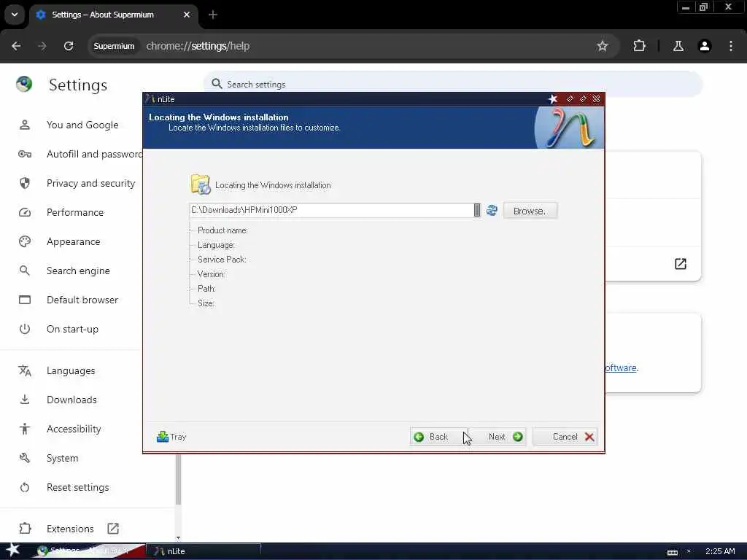Click the Supermium site chip in the address bar
This screenshot has width=747, height=560.
[114, 46]
